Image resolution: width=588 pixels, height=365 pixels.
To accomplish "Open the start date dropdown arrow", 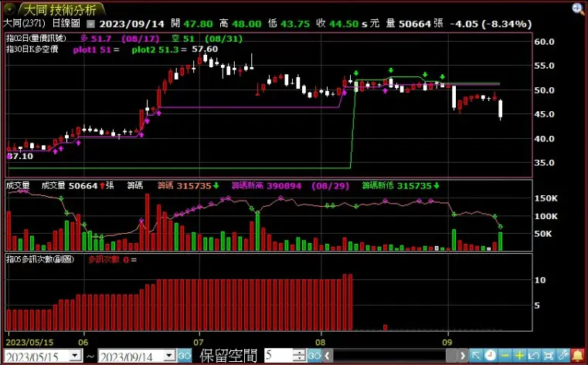I will [x=76, y=355].
